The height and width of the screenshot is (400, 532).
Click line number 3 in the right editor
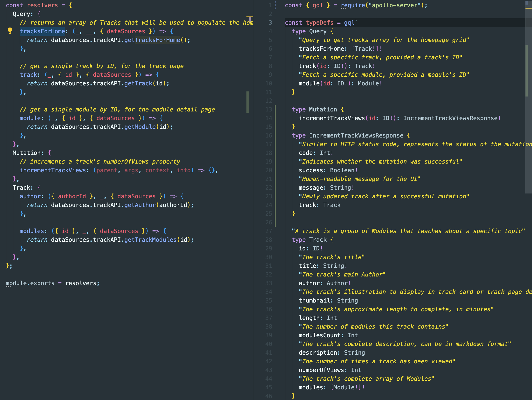point(270,23)
